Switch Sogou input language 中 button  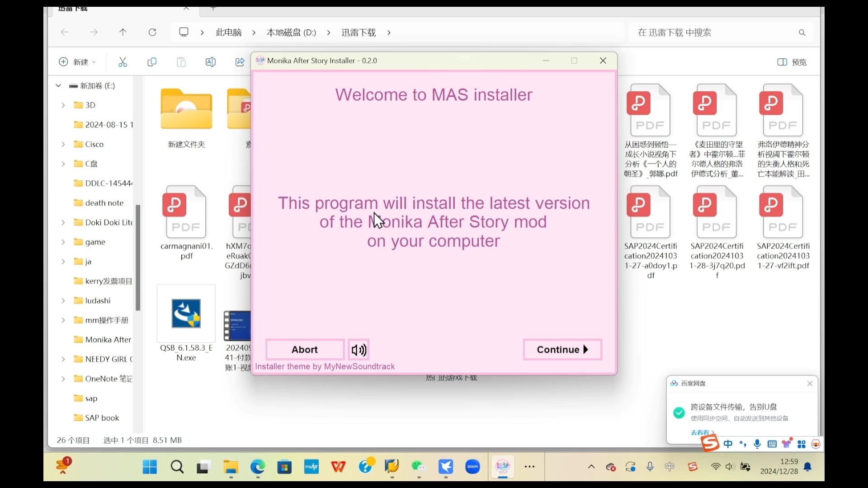(728, 444)
